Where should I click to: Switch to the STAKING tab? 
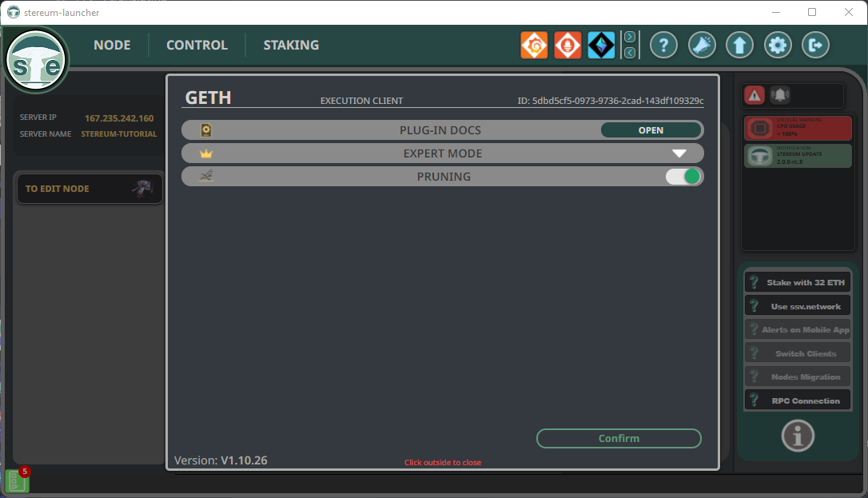click(x=291, y=45)
